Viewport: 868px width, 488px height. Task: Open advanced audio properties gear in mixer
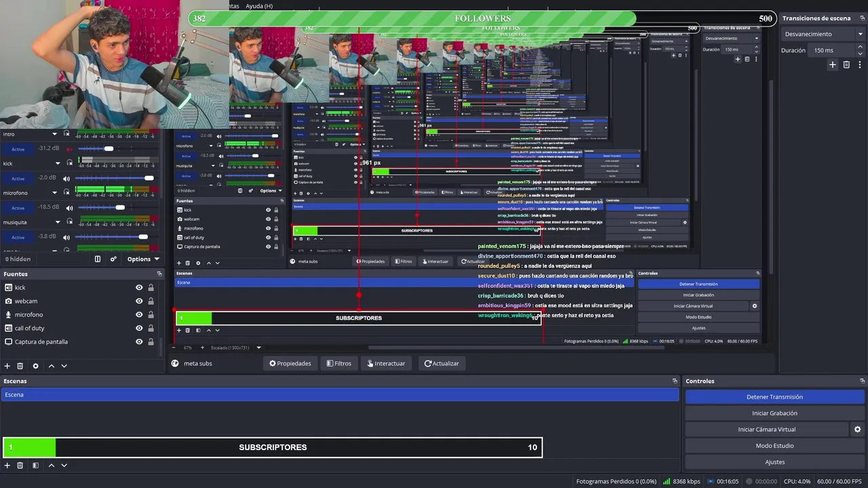pyautogui.click(x=113, y=259)
